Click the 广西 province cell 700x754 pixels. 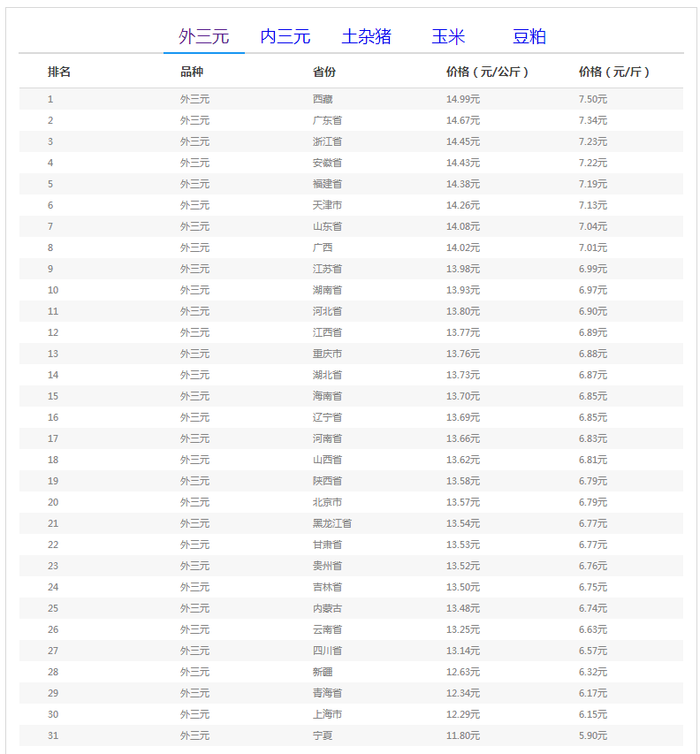point(323,248)
